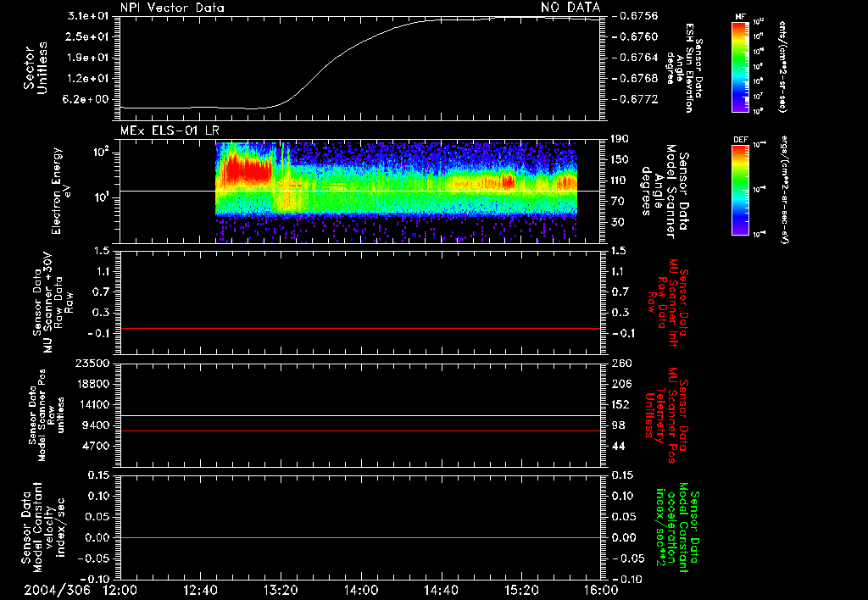Click the "ESH Sun Elevation Angle" axis title

pyautogui.click(x=684, y=68)
